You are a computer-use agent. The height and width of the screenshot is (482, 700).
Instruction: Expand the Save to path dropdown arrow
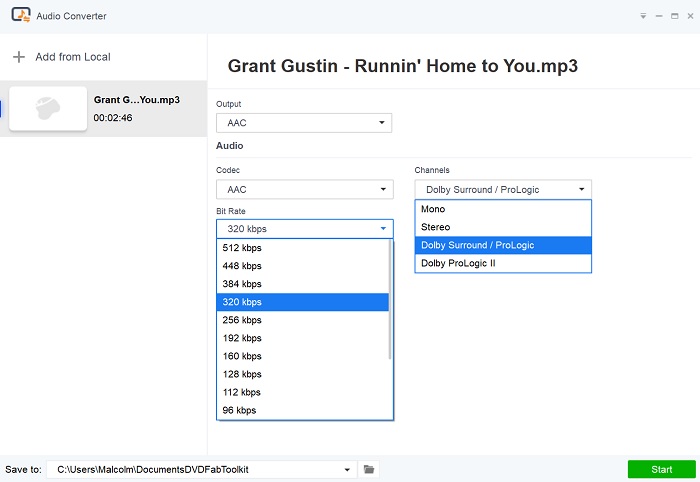[x=347, y=470]
